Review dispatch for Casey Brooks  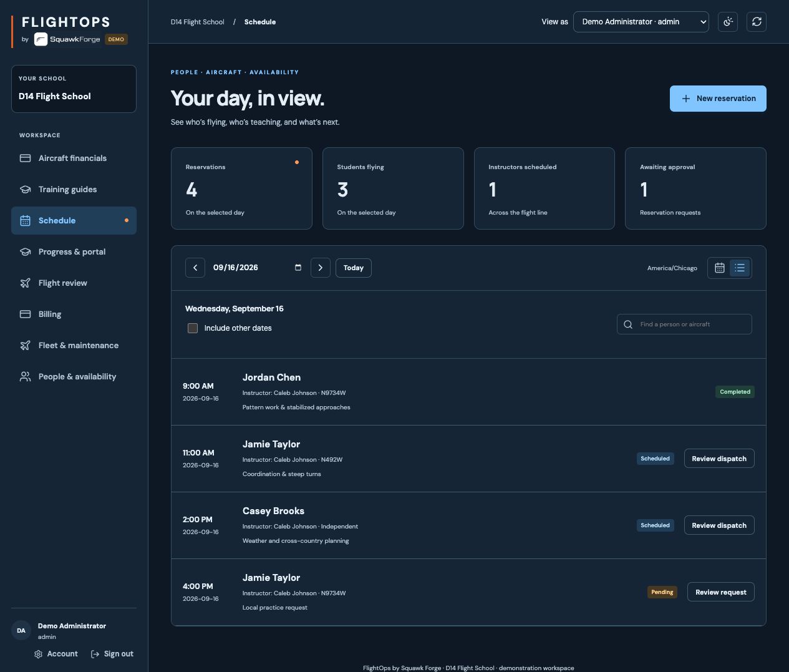(x=719, y=525)
